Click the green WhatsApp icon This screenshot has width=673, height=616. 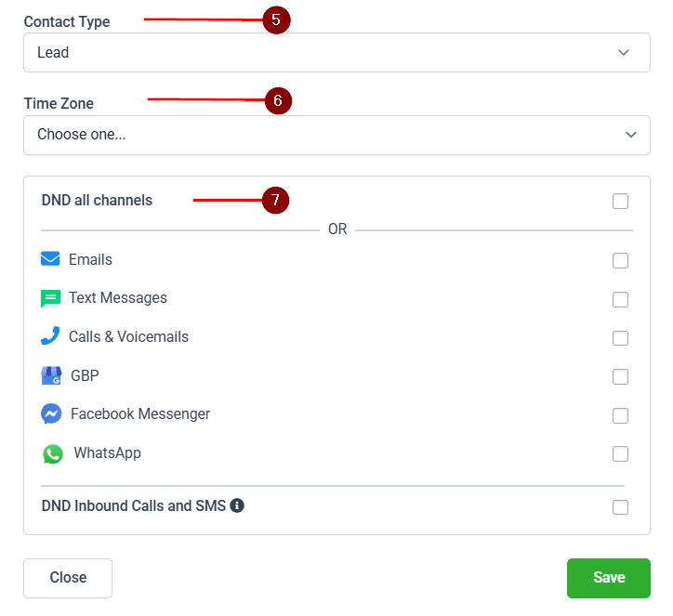point(53,453)
